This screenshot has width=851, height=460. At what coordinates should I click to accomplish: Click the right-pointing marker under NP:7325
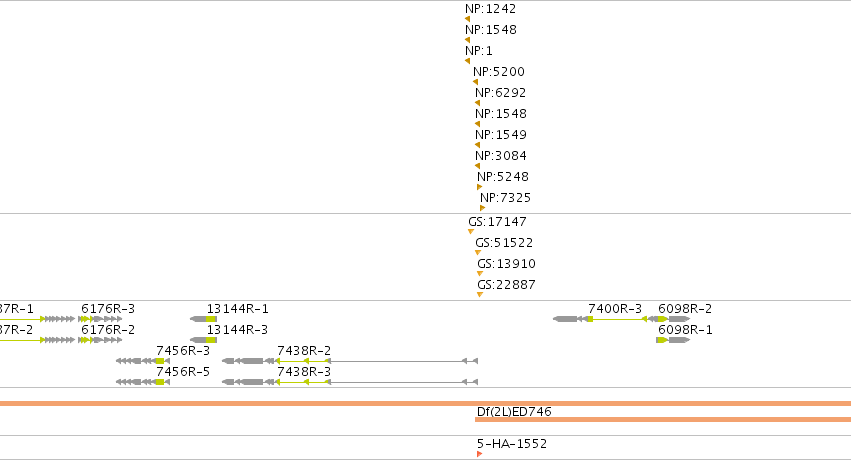pos(482,208)
